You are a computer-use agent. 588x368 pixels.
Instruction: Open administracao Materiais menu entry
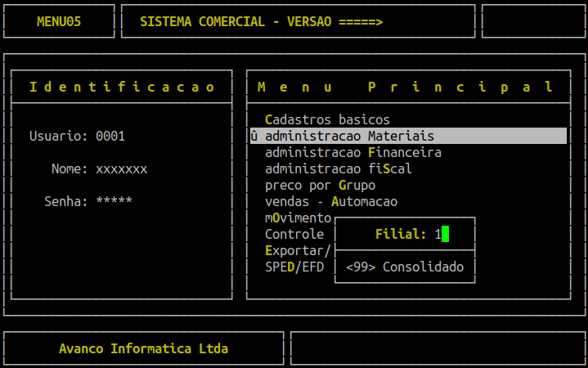pyautogui.click(x=349, y=136)
